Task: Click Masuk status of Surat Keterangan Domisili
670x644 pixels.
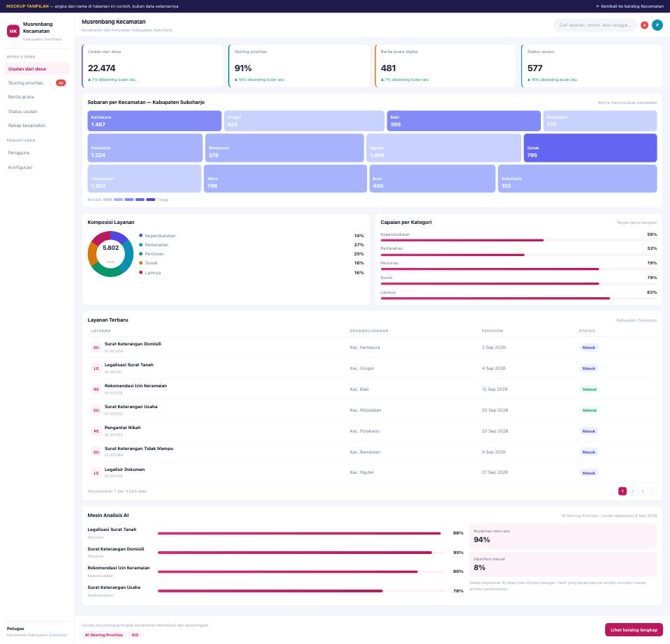Action: (x=589, y=347)
